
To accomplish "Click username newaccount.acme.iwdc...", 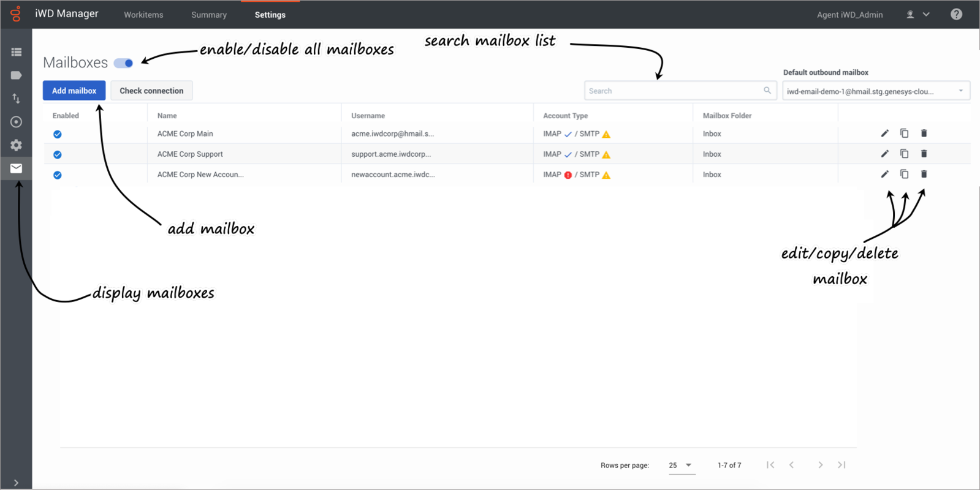I will click(393, 175).
